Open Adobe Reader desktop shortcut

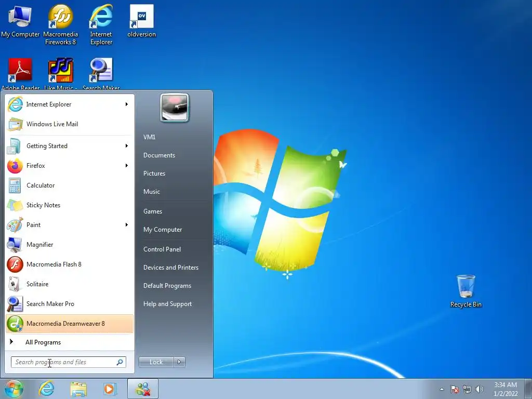(x=20, y=74)
